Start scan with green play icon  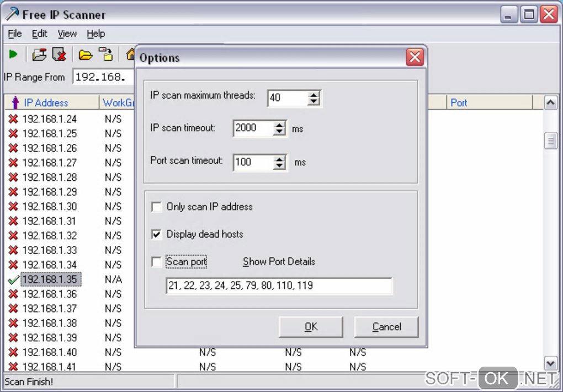point(13,55)
